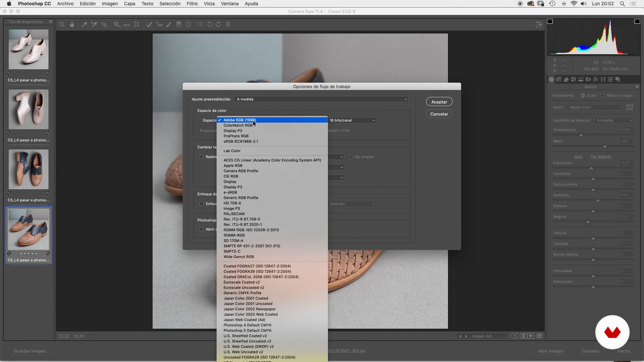Click the Sombras slider handle
This screenshot has width=644, height=362.
click(598, 201)
